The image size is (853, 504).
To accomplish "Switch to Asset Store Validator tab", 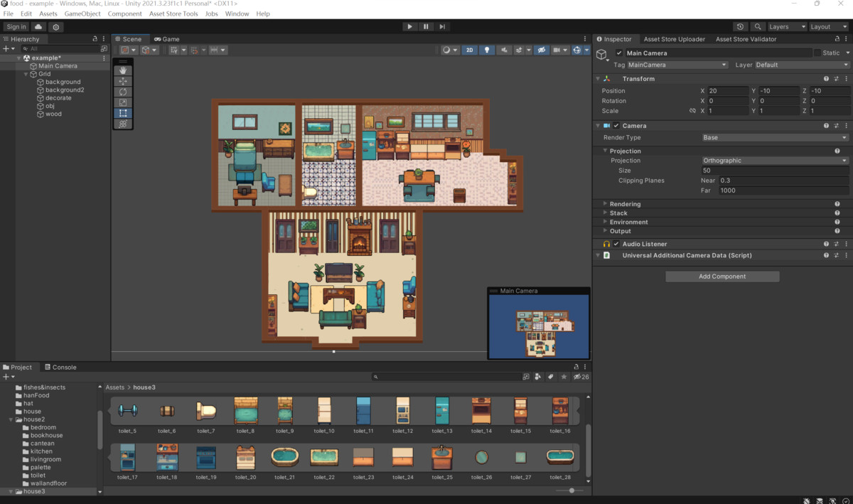I will pos(746,39).
